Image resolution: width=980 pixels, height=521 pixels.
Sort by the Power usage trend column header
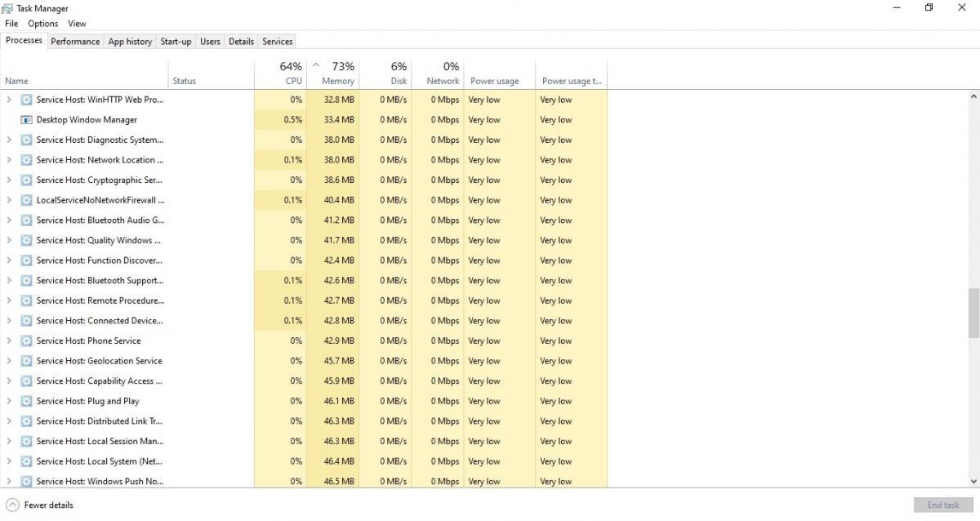[x=571, y=74]
